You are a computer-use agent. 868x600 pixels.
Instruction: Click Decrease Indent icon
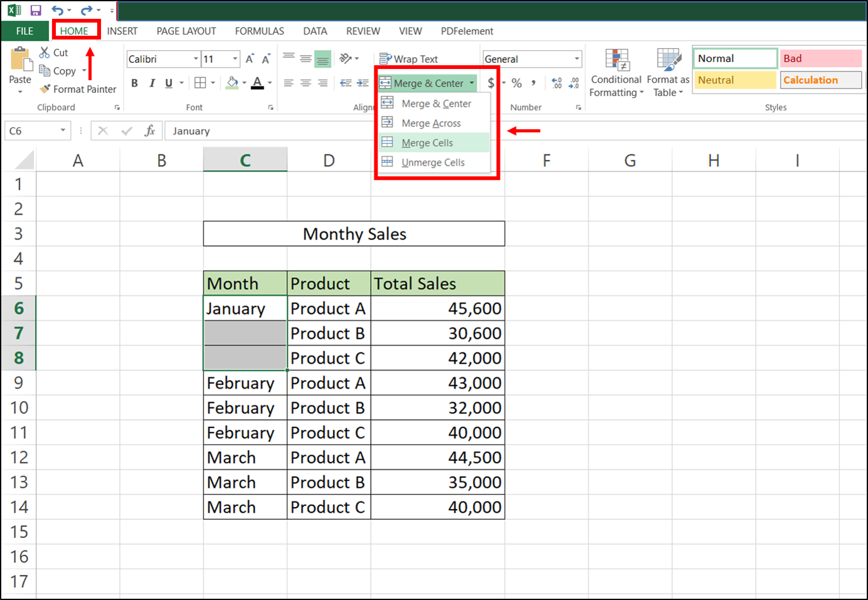point(346,83)
